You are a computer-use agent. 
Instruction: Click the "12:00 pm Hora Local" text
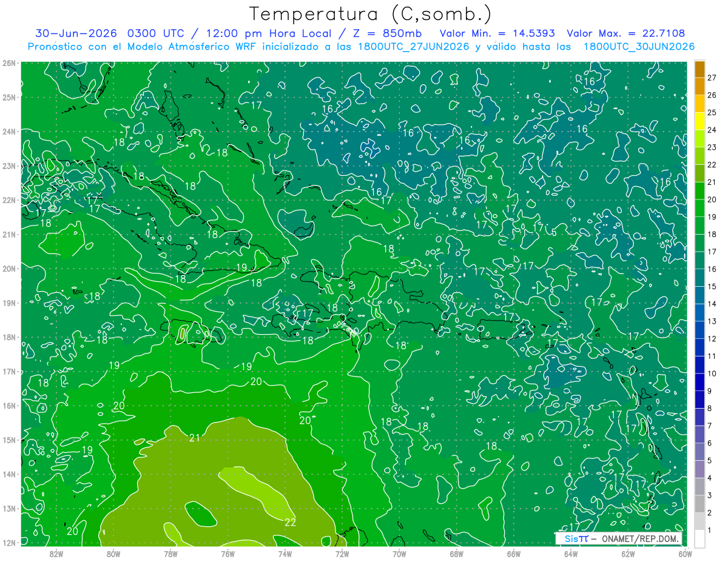269,33
